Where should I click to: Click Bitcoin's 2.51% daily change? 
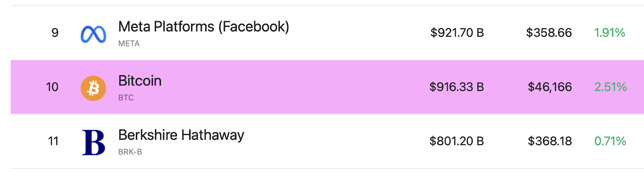610,87
